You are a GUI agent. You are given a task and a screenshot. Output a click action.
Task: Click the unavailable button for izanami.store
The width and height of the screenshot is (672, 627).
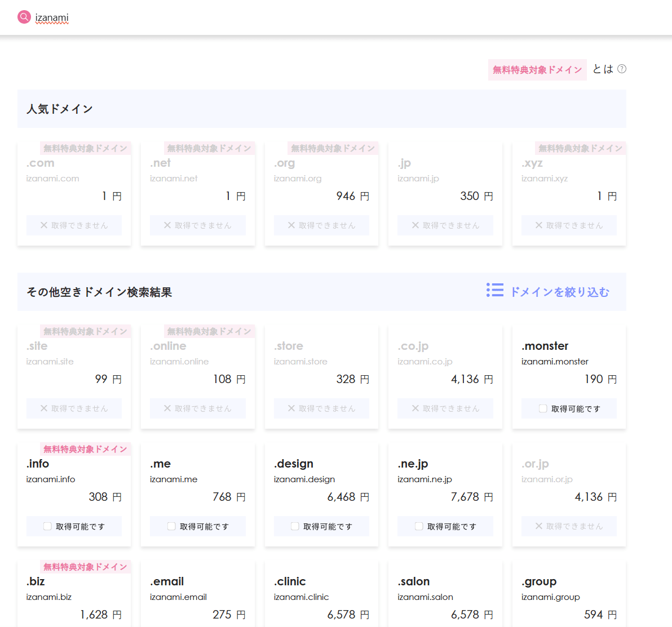click(x=321, y=408)
